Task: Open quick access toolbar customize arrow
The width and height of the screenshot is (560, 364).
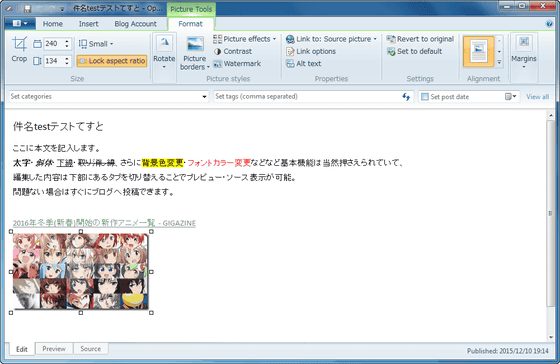Action: pyautogui.click(x=62, y=9)
